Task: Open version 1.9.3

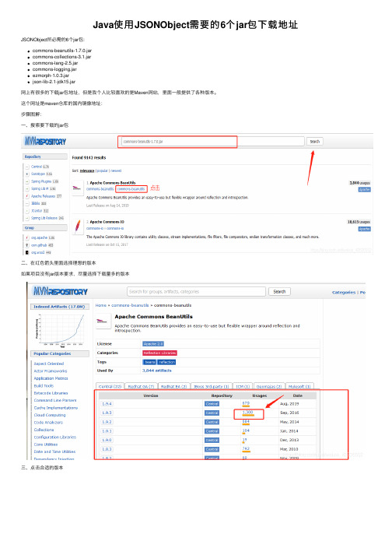Action: click(x=107, y=413)
